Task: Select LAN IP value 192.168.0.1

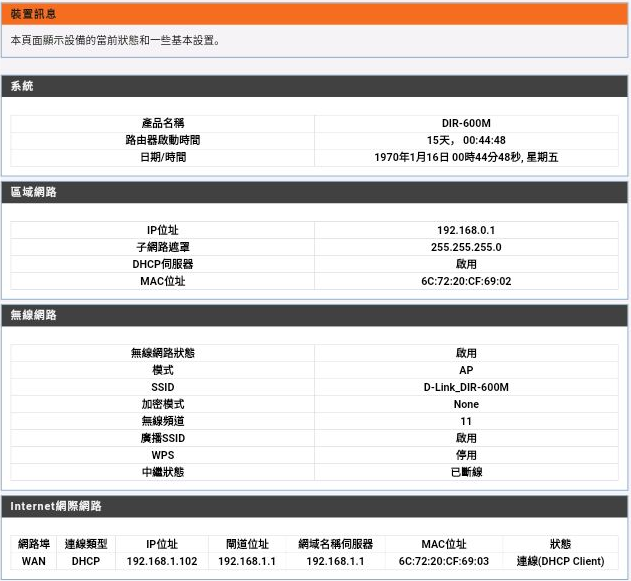Action: point(466,230)
